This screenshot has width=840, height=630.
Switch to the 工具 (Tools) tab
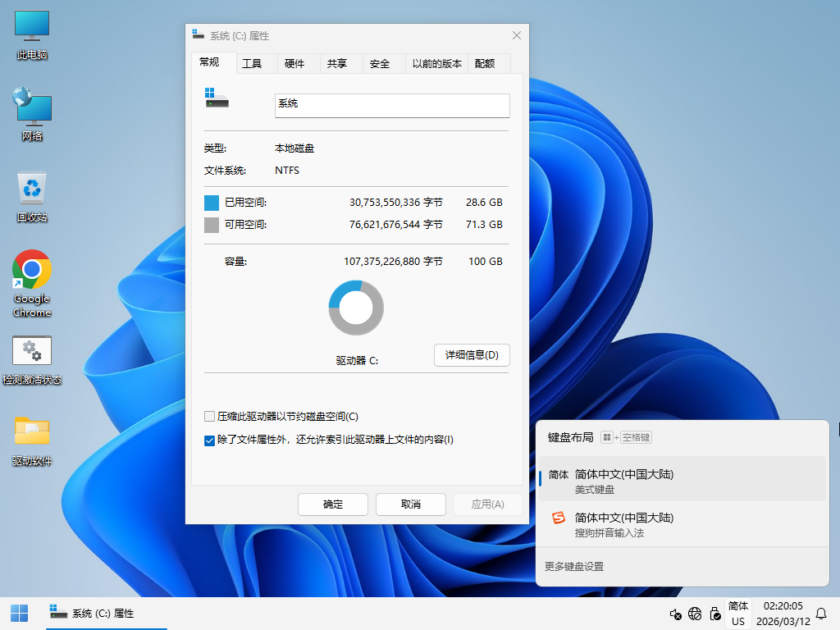252,64
